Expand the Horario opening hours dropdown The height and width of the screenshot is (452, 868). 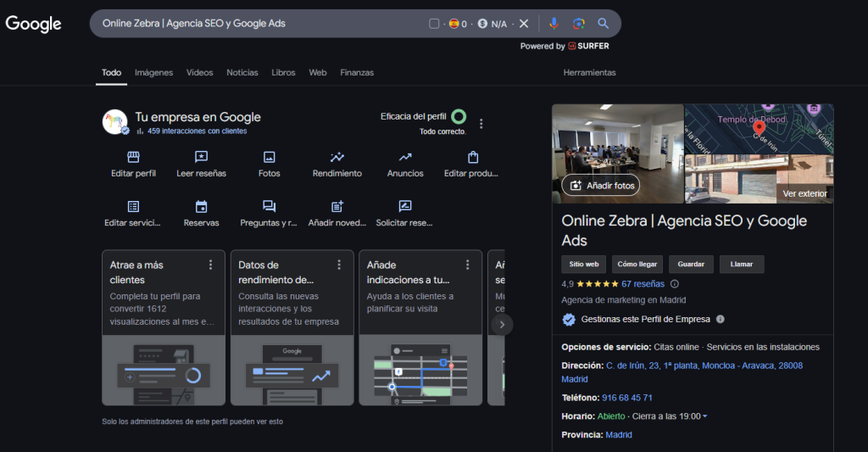coord(705,416)
